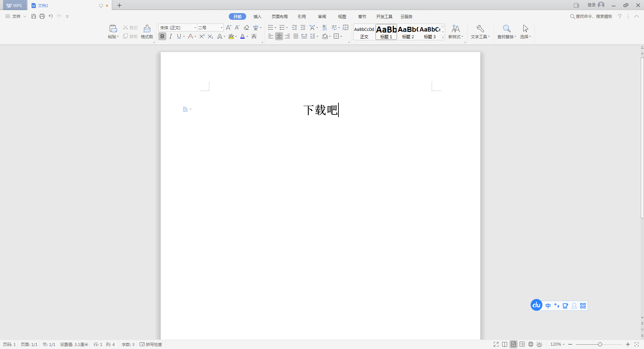Open the 文件 menu
This screenshot has width=644, height=349.
(x=16, y=16)
